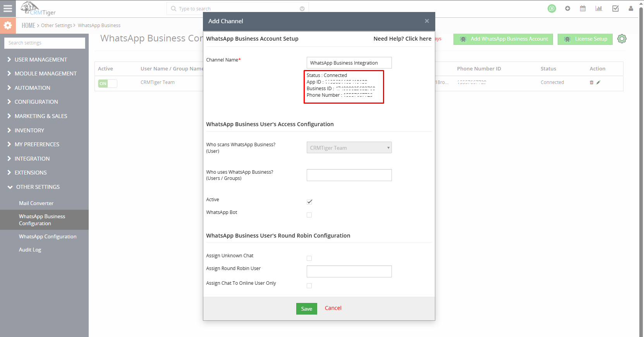Screen dimensions: 644x337
Task: Click WhatsApp Business breadcrumb
Action: click(99, 26)
